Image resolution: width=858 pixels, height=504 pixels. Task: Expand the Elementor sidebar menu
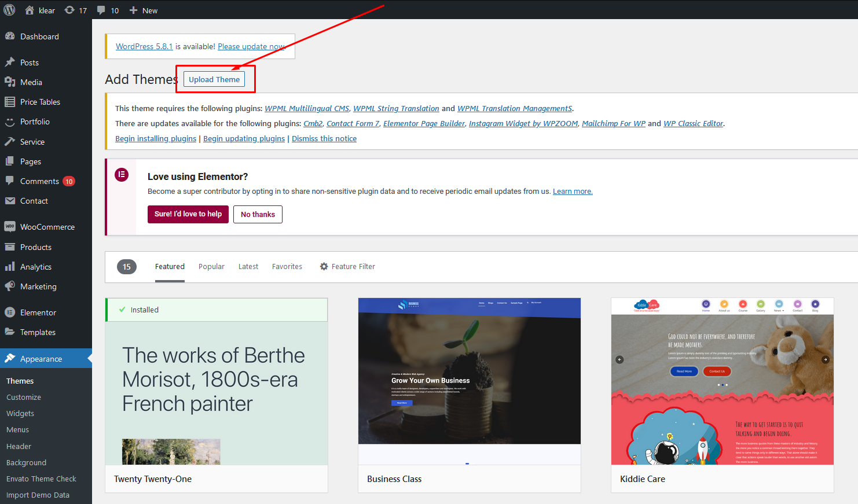tap(38, 312)
